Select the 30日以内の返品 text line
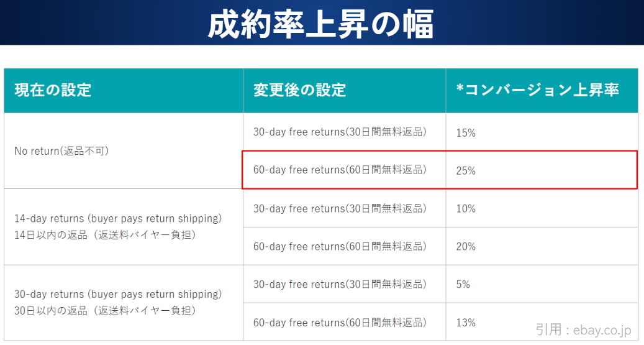Screen dimensions: 644x345 point(104,310)
